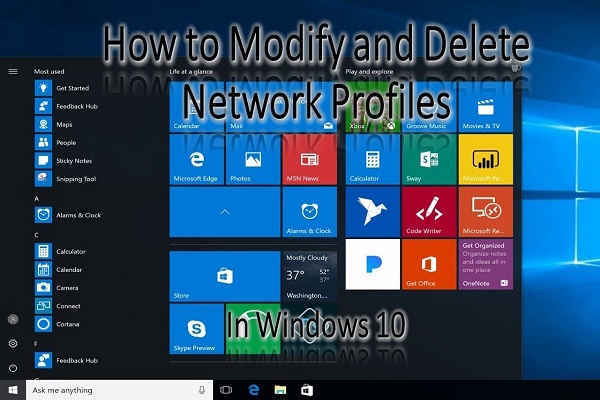The height and width of the screenshot is (400, 600).
Task: Open the Get Office tile
Action: click(429, 264)
